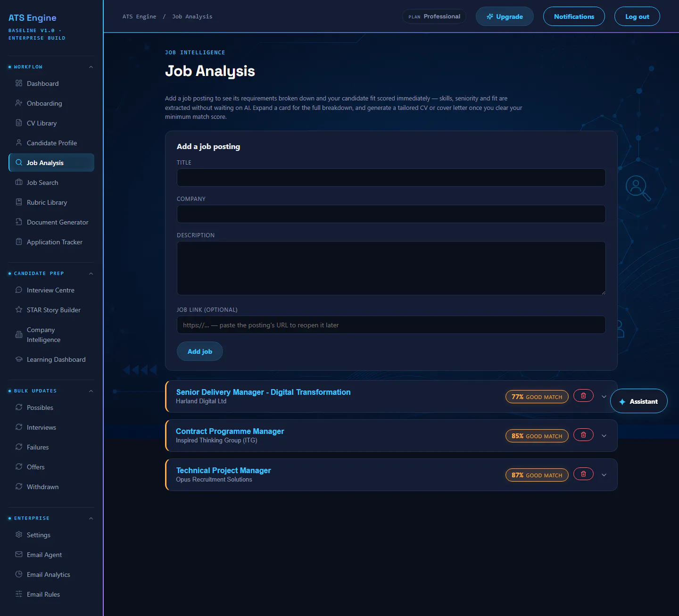Screen dimensions: 679x616
Task: Click the ATS Engine breadcrumb link
Action: [x=139, y=17]
